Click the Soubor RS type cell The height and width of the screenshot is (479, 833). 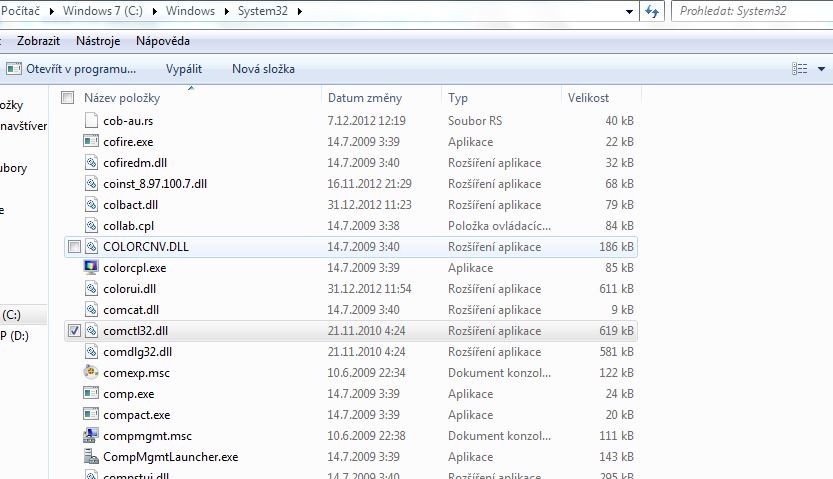(x=474, y=121)
